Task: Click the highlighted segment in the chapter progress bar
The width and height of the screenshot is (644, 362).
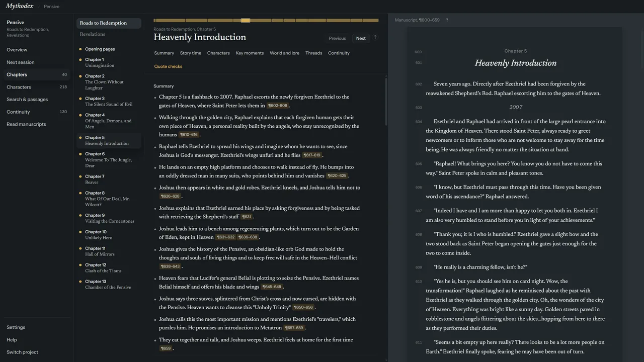Action: (x=246, y=21)
